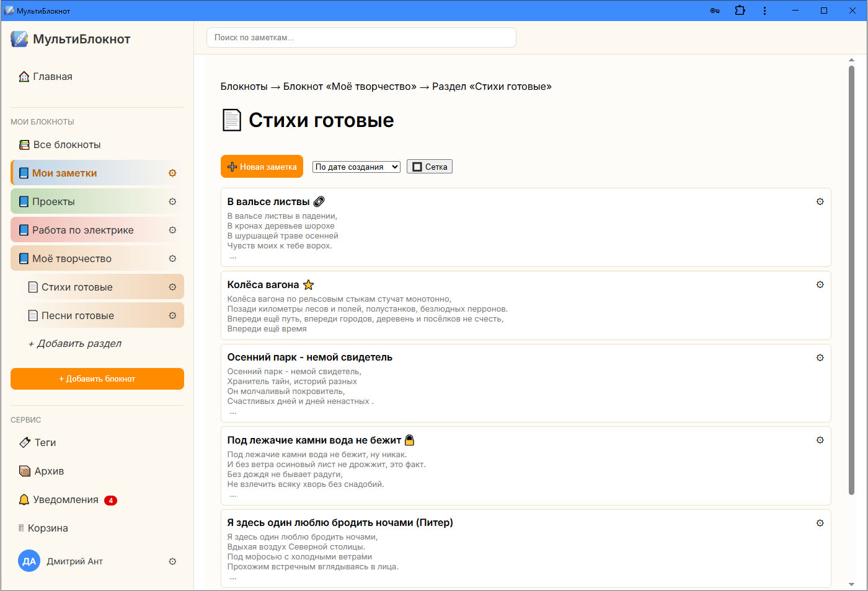Click the star icon on Колёса вагона
The image size is (868, 591).
tap(308, 284)
